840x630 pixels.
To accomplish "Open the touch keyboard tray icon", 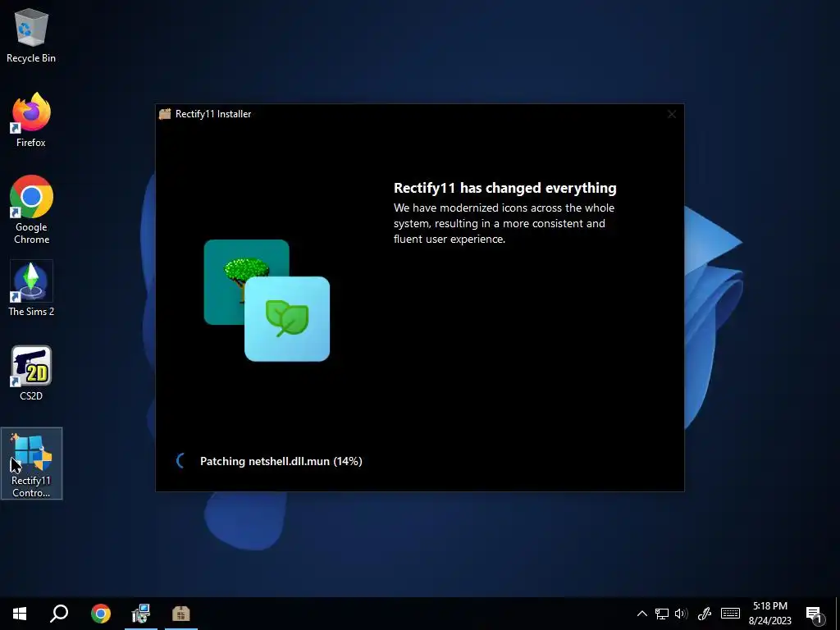I will [730, 614].
